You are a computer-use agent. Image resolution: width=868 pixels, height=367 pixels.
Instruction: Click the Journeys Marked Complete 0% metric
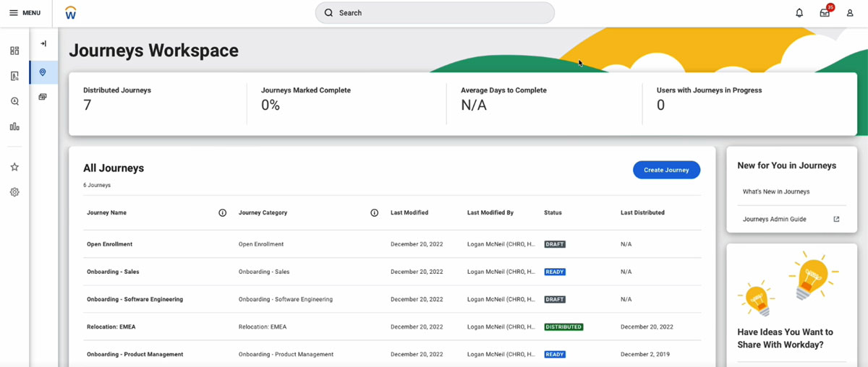point(271,105)
